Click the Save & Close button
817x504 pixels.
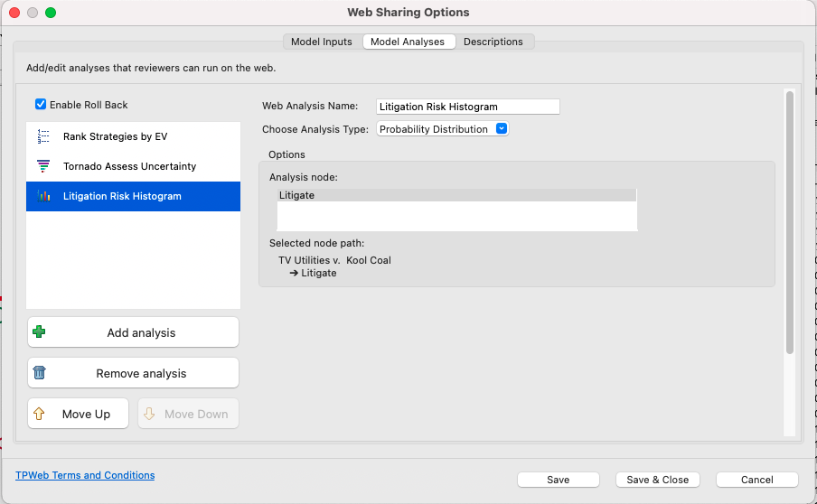(658, 480)
